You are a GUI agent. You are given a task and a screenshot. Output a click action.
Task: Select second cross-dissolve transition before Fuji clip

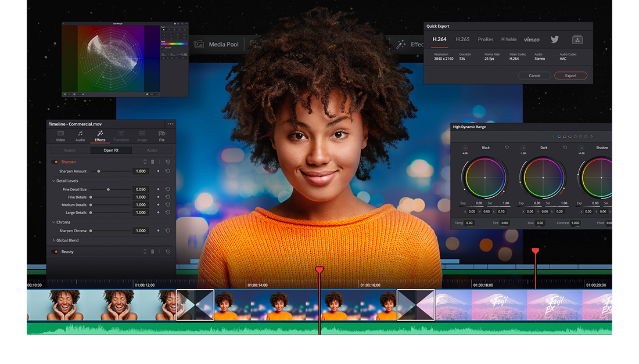(416, 305)
